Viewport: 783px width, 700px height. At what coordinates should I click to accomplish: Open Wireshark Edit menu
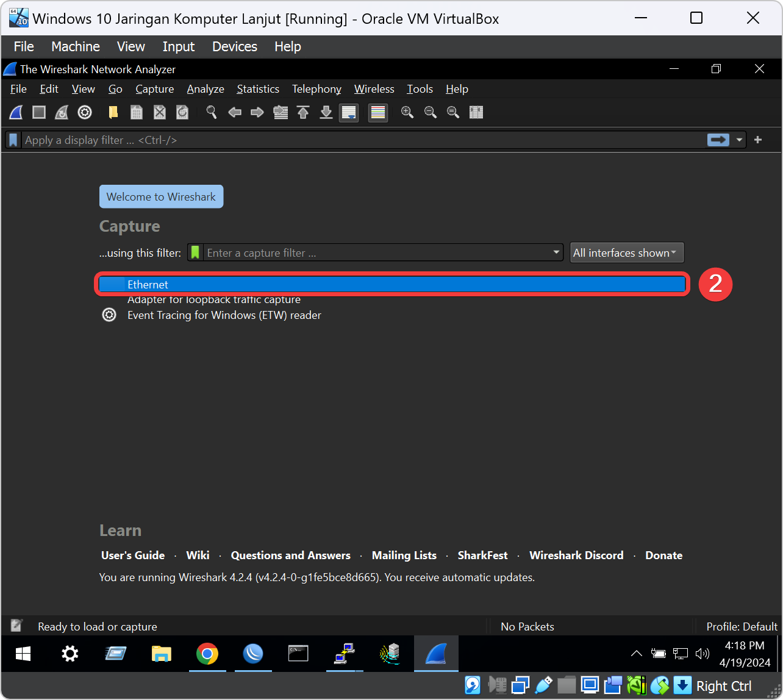tap(49, 89)
